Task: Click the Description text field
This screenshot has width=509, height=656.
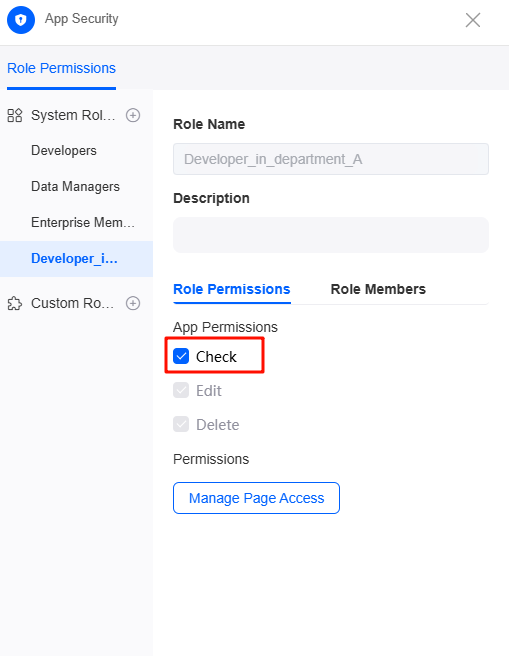Action: 331,235
